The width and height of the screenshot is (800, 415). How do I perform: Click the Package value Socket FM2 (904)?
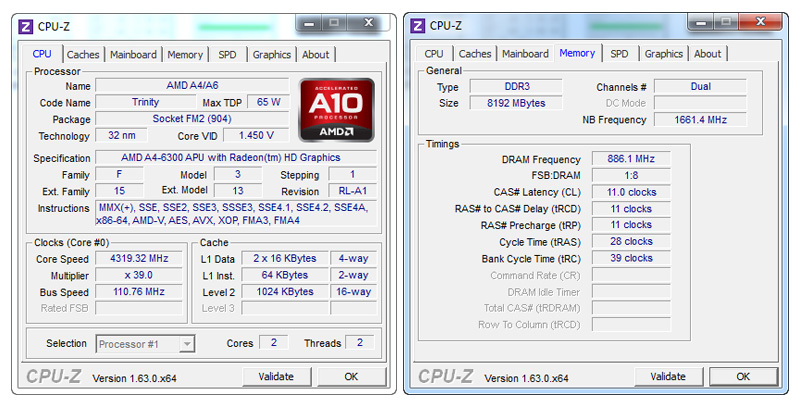(x=192, y=118)
